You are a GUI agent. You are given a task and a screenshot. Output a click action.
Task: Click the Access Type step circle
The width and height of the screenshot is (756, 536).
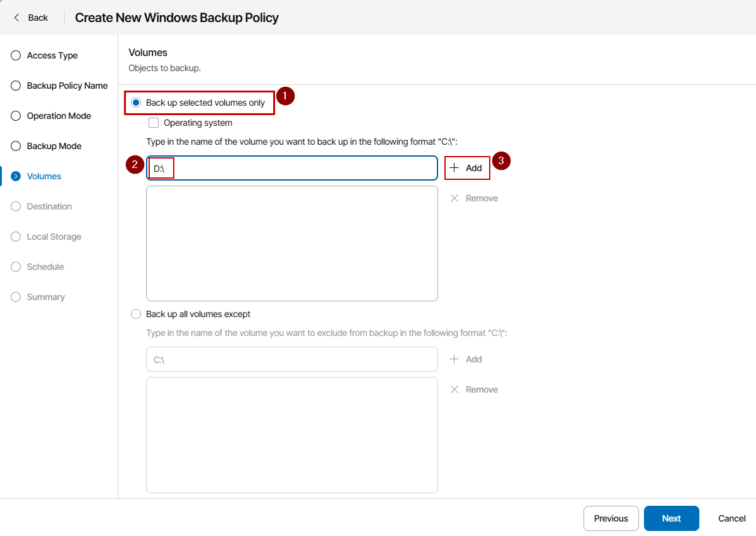pyautogui.click(x=16, y=55)
